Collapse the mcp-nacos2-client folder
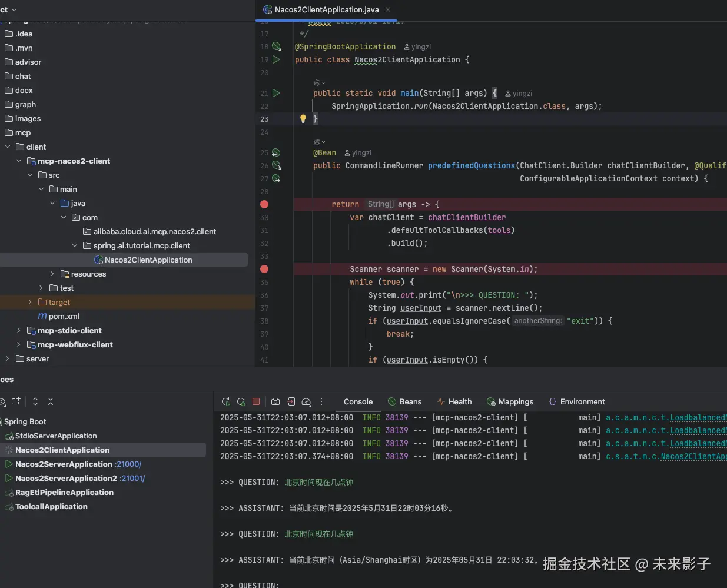727x588 pixels. pos(19,161)
